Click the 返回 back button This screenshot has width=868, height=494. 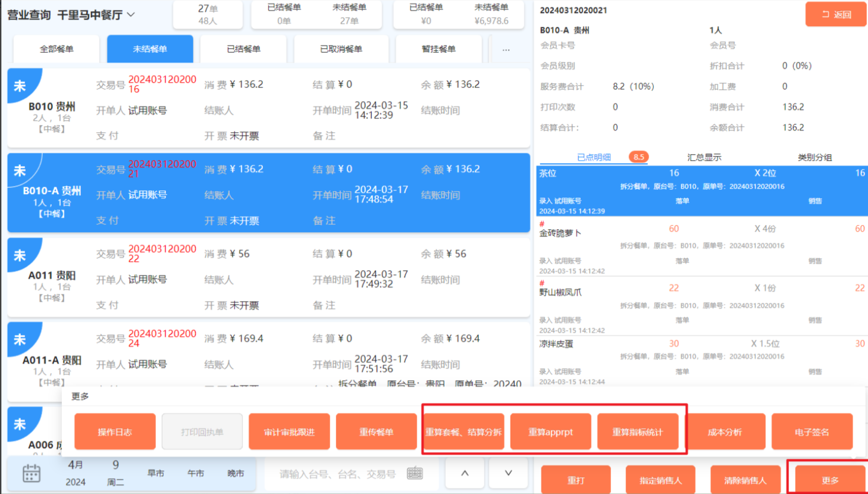835,14
